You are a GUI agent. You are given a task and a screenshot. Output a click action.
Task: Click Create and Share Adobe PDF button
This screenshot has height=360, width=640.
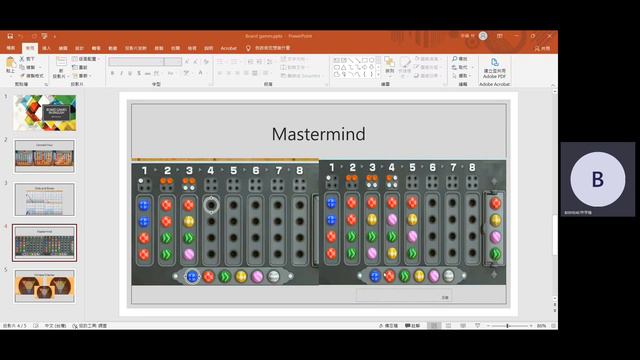(494, 68)
